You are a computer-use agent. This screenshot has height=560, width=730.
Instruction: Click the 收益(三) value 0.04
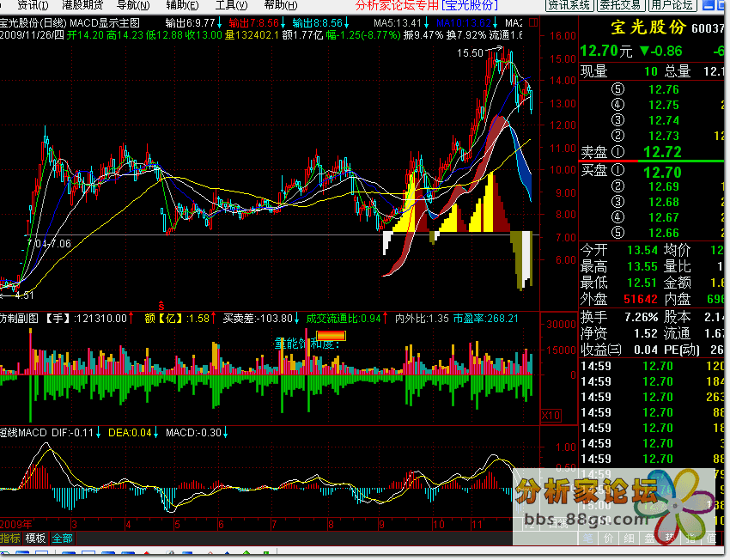coord(646,350)
